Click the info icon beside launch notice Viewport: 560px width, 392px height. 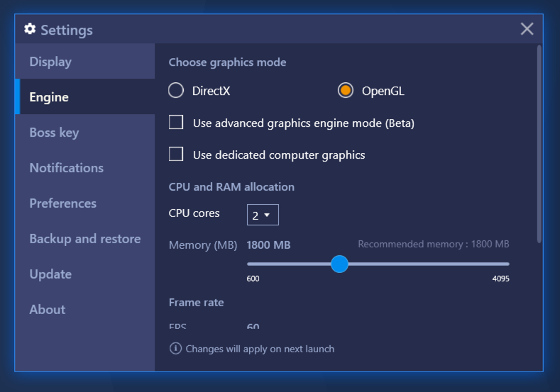[x=175, y=348]
